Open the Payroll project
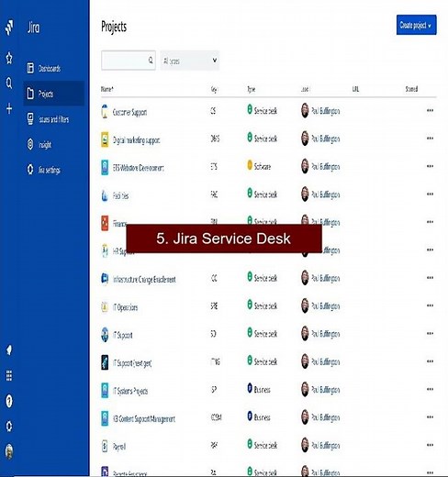448x477 pixels. [119, 447]
